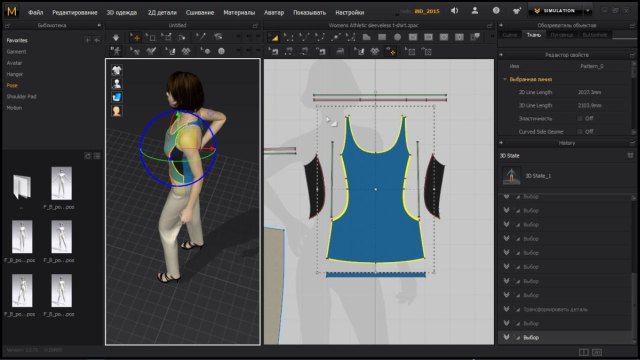
Task: Expand the top Выбор history entry
Action: click(507, 197)
